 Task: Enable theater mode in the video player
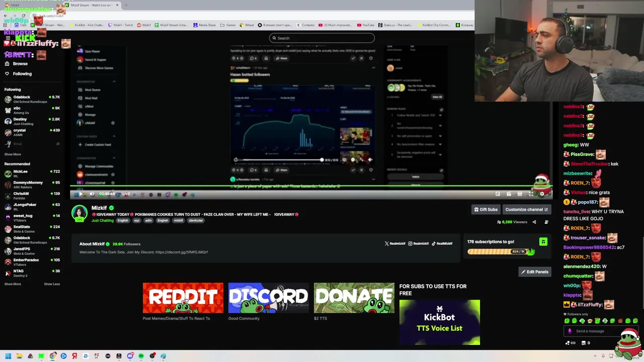tap(520, 194)
